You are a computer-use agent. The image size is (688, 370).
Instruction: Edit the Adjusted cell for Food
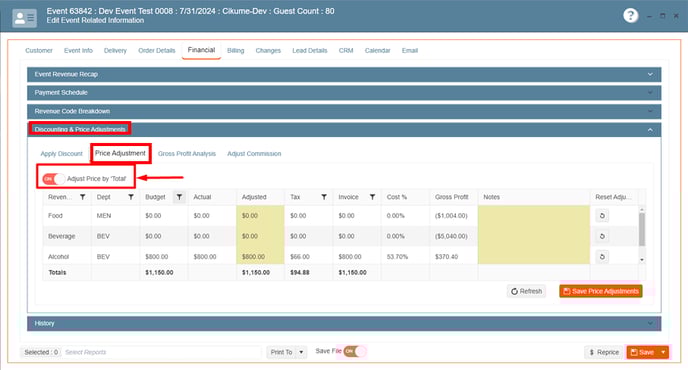(x=260, y=216)
